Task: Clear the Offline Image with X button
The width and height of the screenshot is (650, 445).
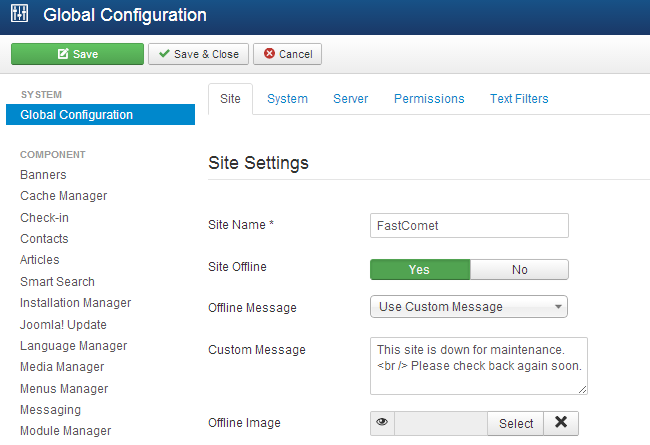Action: pos(561,423)
